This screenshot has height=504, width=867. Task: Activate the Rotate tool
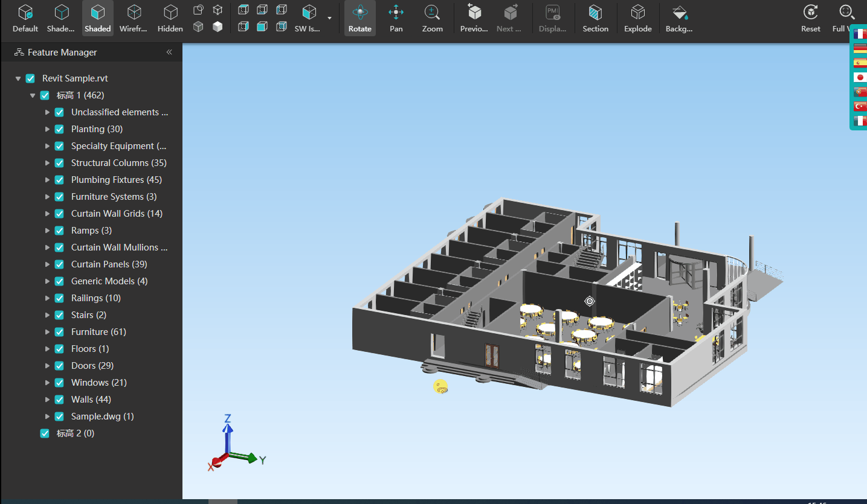click(360, 18)
